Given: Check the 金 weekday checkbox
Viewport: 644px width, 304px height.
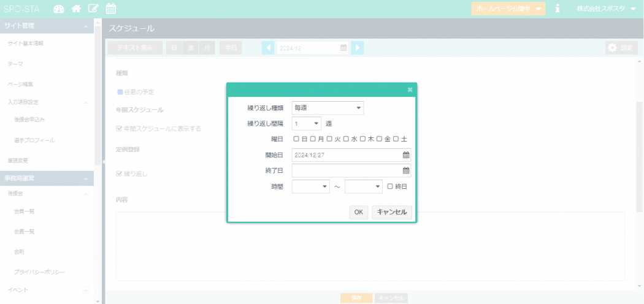Looking at the screenshot, I should click(380, 139).
